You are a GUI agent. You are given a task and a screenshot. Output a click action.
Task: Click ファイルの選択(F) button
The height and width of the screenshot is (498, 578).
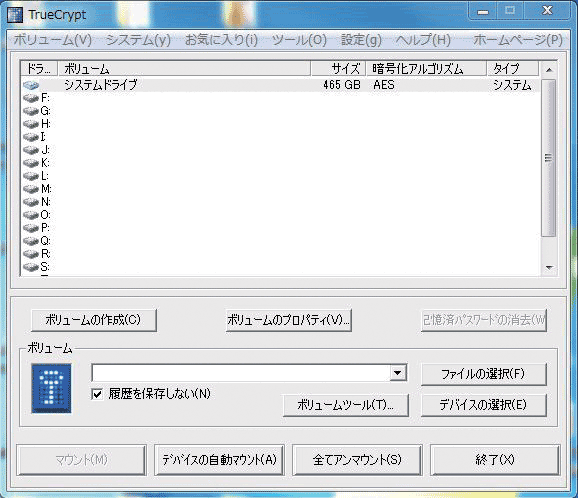click(483, 374)
